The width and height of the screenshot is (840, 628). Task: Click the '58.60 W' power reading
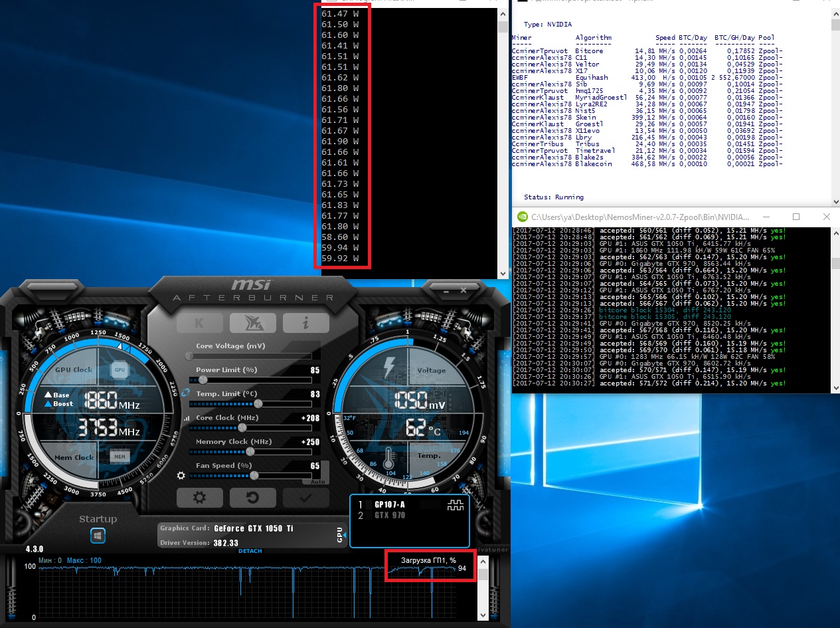340,237
